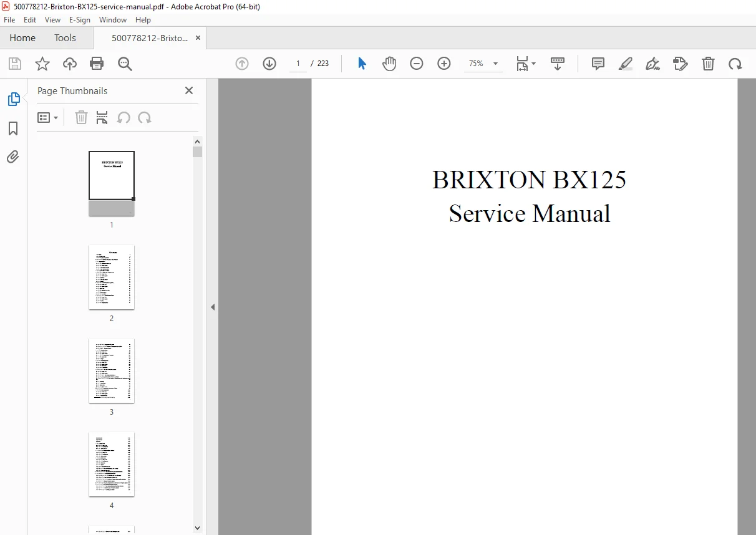Click the read mode download-style icon
Viewport: 756px width, 535px height.
pyautogui.click(x=558, y=64)
